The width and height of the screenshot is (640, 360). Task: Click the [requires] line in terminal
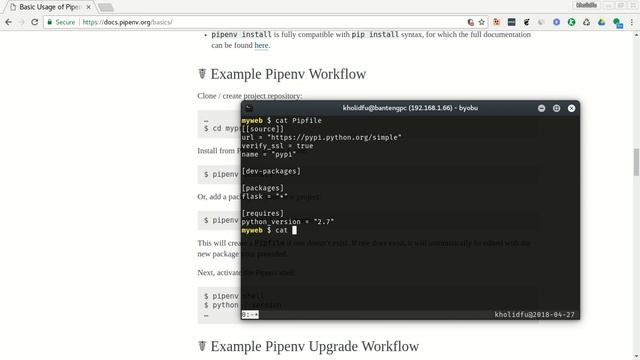[x=262, y=213]
